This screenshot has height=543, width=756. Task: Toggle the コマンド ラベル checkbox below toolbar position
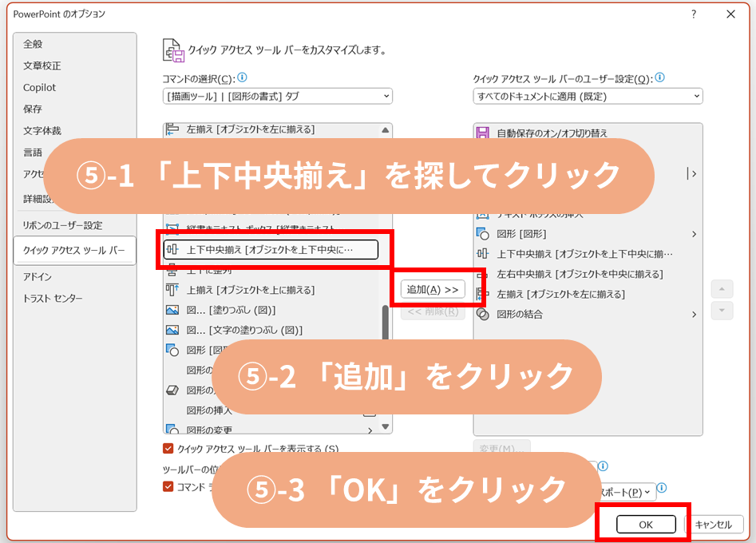tap(168, 486)
